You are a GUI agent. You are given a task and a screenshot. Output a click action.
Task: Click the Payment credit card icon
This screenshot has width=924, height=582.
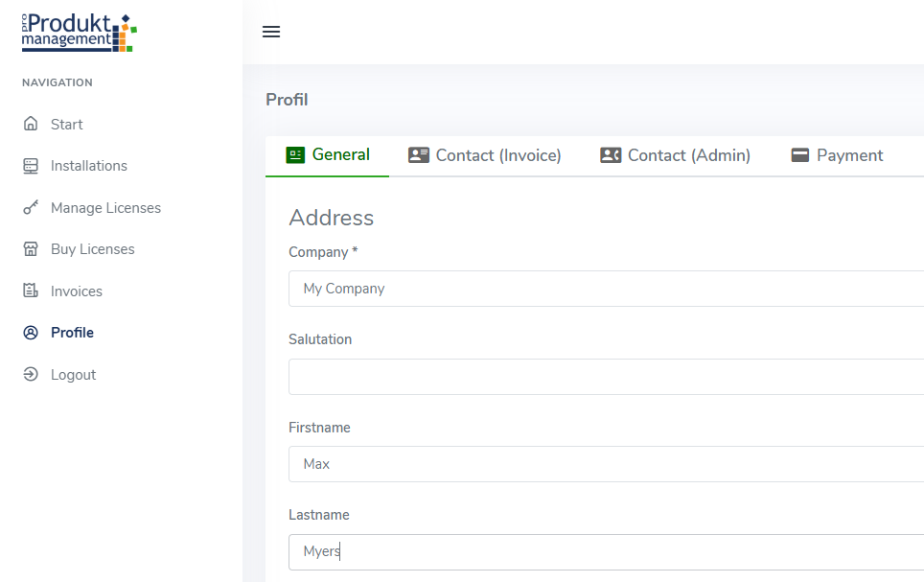click(x=800, y=155)
